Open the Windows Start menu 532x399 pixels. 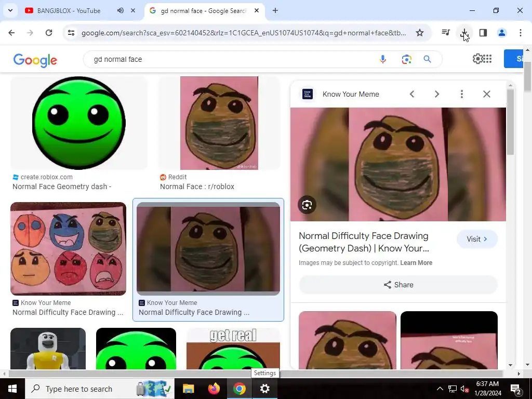point(12,389)
